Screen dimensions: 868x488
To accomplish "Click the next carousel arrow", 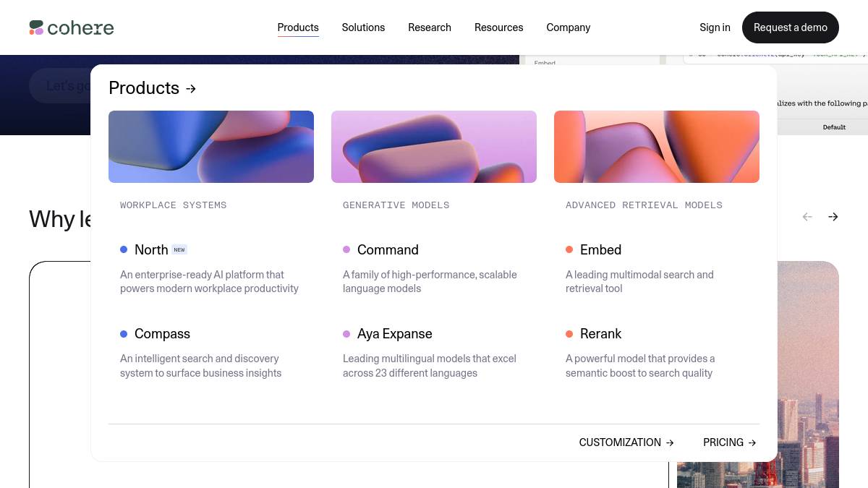I will pos(833,217).
